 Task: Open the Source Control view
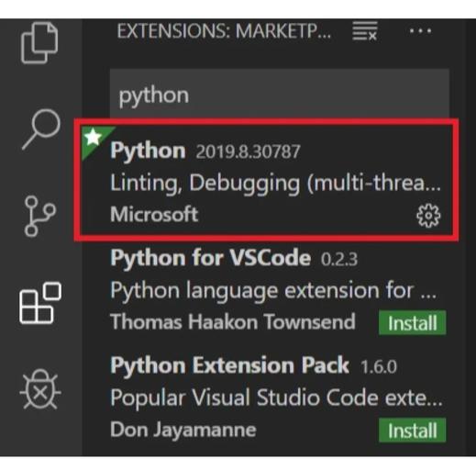click(40, 216)
